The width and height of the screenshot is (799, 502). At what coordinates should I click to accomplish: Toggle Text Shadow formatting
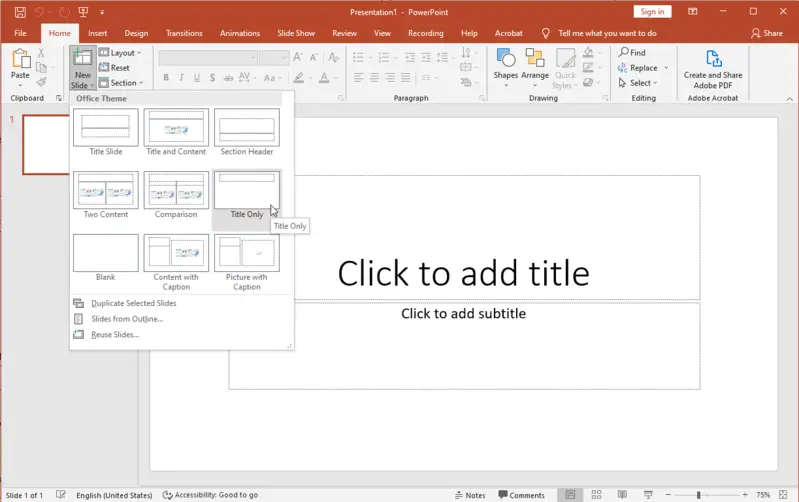pos(212,77)
